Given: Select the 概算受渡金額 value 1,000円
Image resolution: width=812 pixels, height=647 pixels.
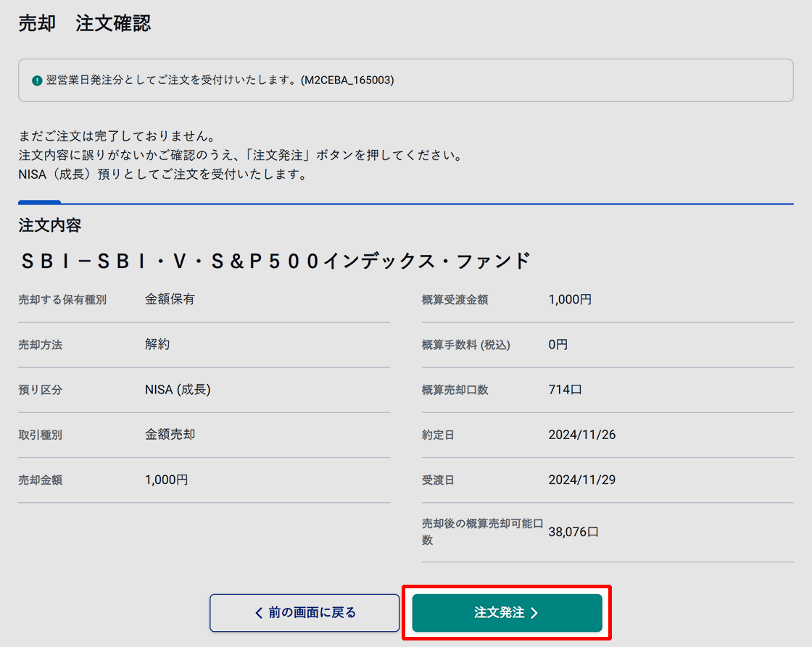Looking at the screenshot, I should coord(570,299).
